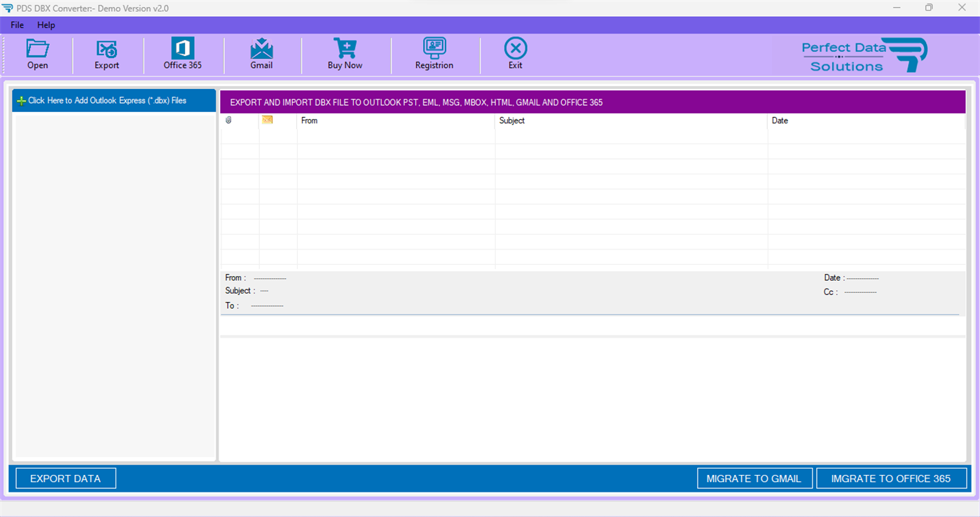This screenshot has width=980, height=517.
Task: Click the Registration toolbar icon
Action: pos(434,53)
